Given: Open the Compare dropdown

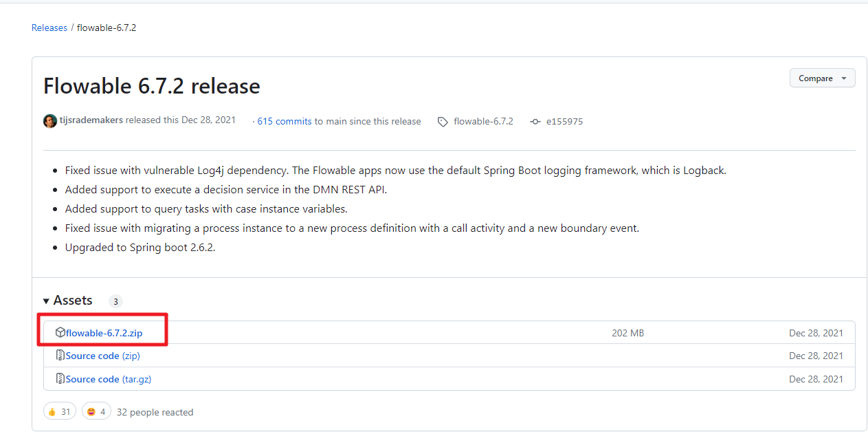Looking at the screenshot, I should [x=822, y=78].
